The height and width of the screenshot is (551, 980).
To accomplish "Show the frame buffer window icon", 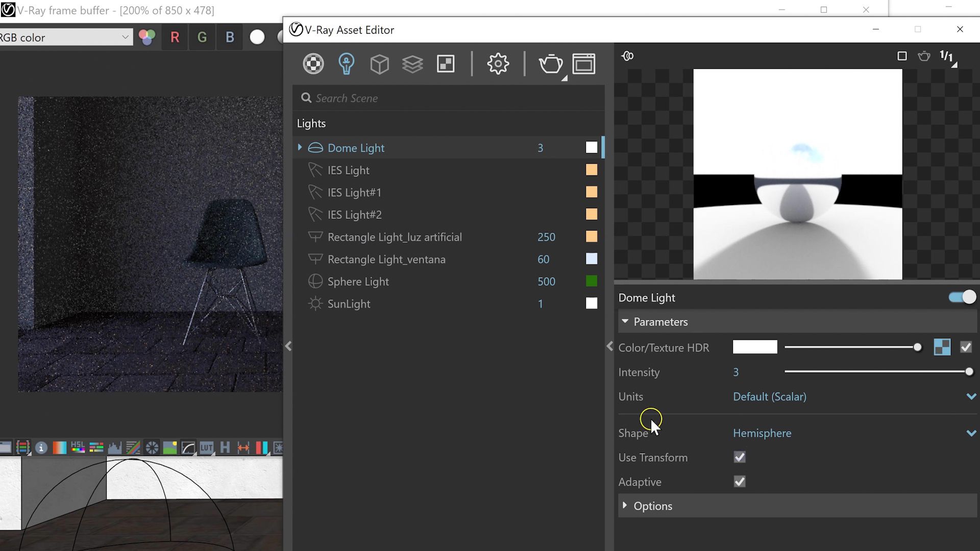I will tap(583, 64).
